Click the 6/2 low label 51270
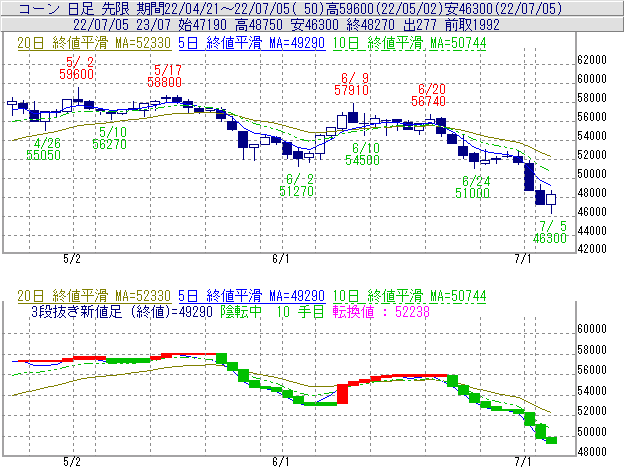The height and width of the screenshot is (475, 624). pos(296,191)
